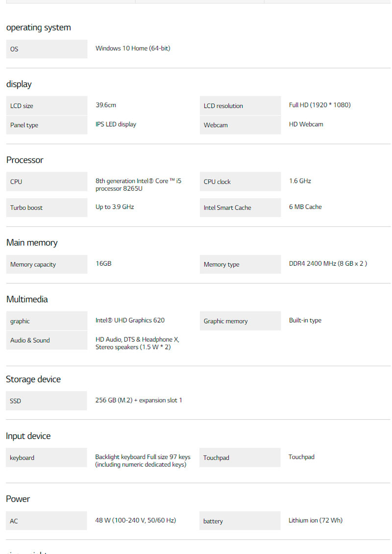
Task: Select the battery label cell
Action: pyautogui.click(x=240, y=521)
